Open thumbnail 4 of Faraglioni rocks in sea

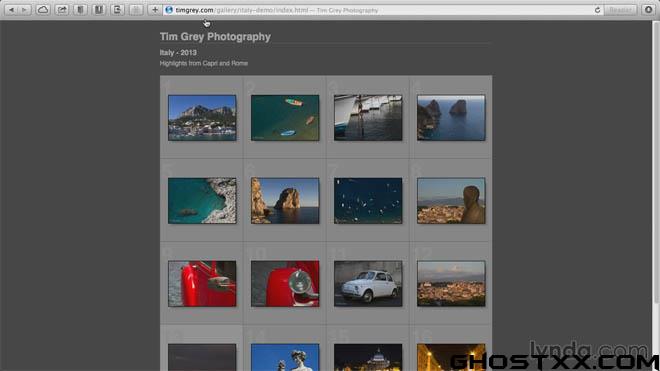click(451, 117)
